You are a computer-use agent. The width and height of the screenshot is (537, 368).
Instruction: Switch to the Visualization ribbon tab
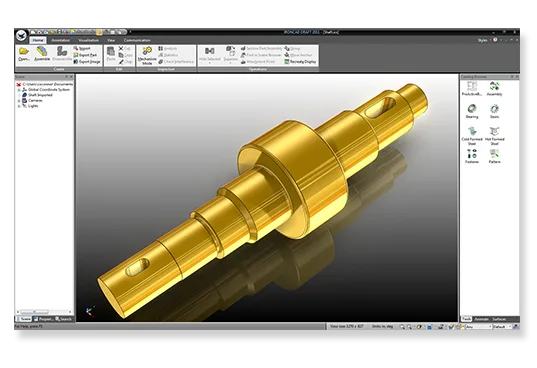click(88, 40)
